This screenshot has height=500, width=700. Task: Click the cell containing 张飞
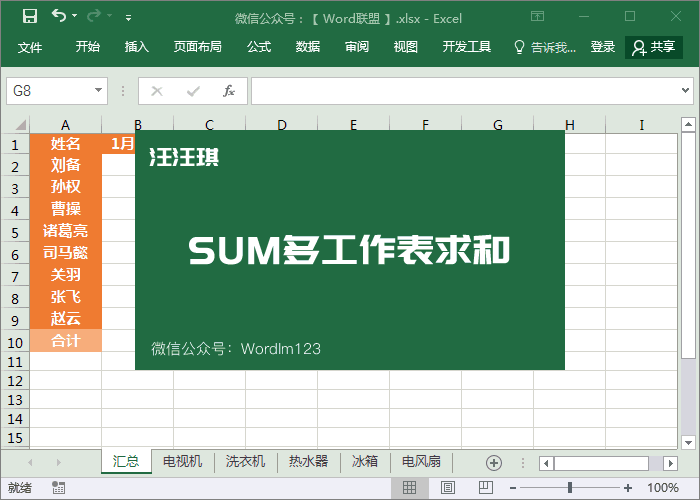click(66, 296)
